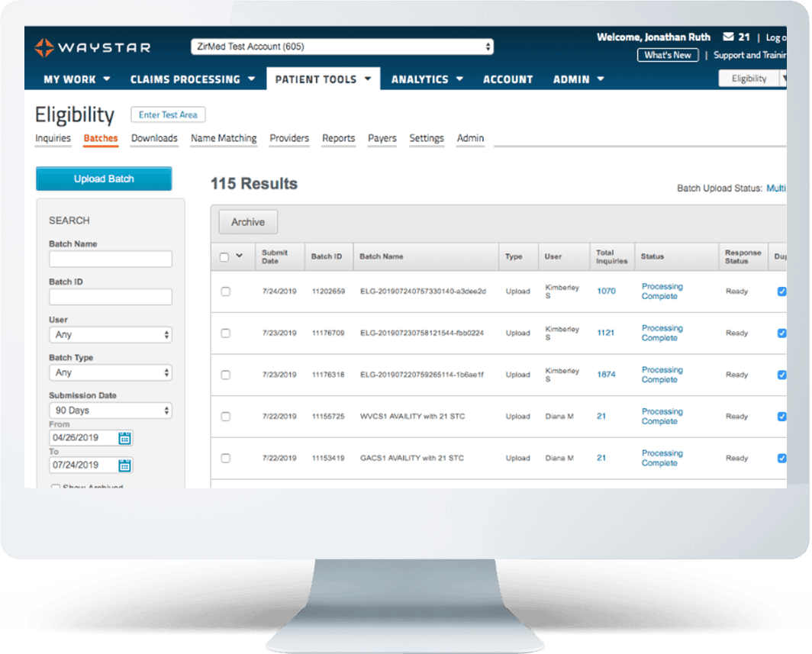This screenshot has height=654, width=812.
Task: Open the ZirMed Test Account dropdown
Action: pyautogui.click(x=342, y=47)
